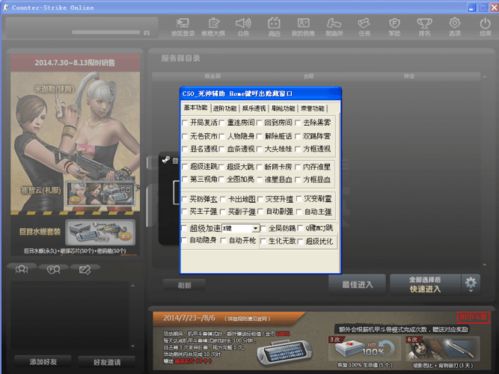This screenshot has height=374, width=499.
Task: Click friends list scrollbar up arrow
Action: pos(133,286)
